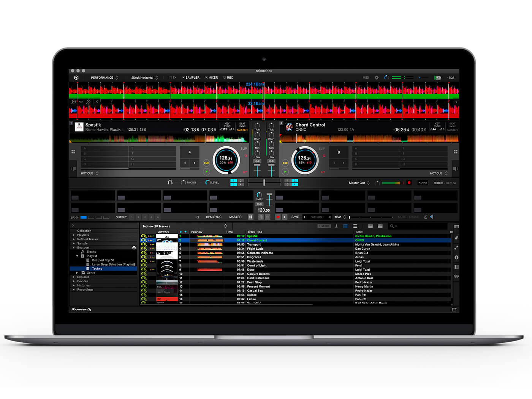Screen dimensions: 532x399
Task: Select Laren Deep Selection playlist
Action: [x=113, y=264]
